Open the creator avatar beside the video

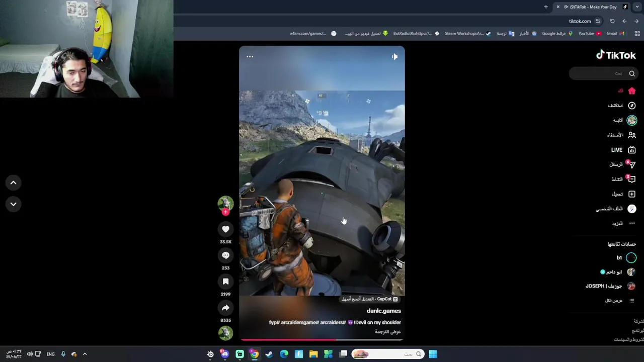pos(225,203)
